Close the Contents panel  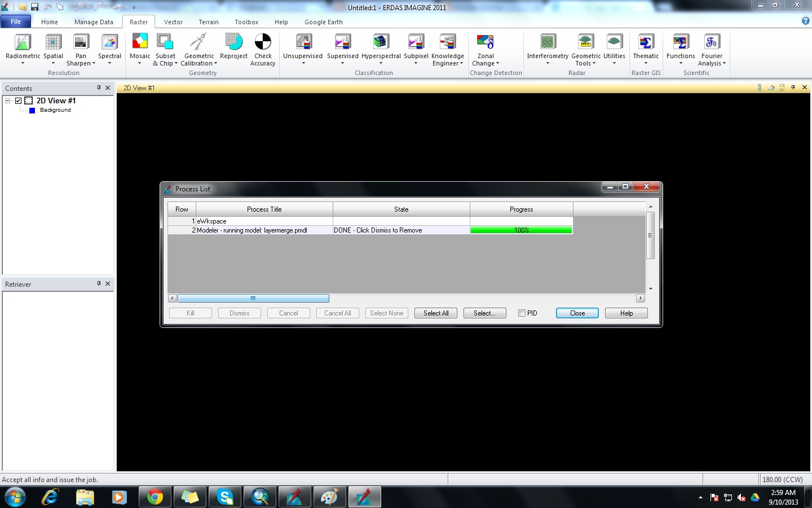coord(108,88)
